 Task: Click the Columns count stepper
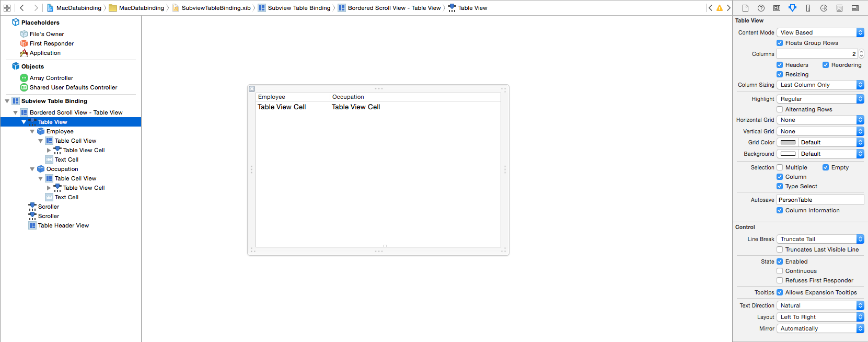[x=861, y=53]
